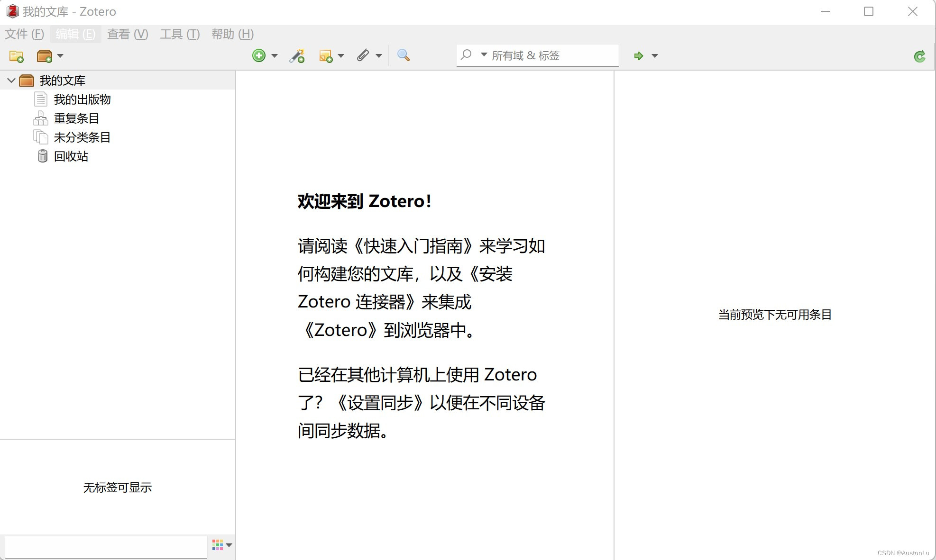The width and height of the screenshot is (936, 560).
Task: Open the new note dropdown arrow
Action: [x=341, y=56]
